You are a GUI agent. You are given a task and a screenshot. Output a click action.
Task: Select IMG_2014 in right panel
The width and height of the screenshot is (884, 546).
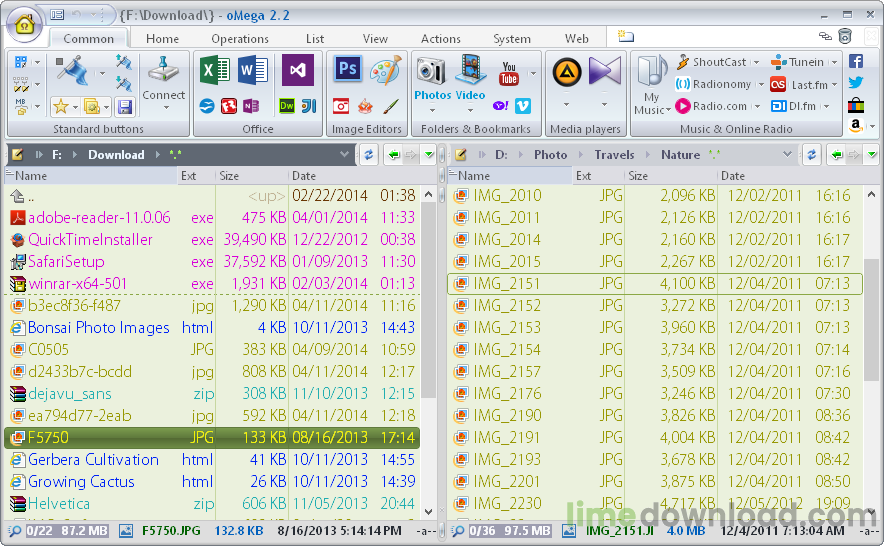pyautogui.click(x=655, y=240)
